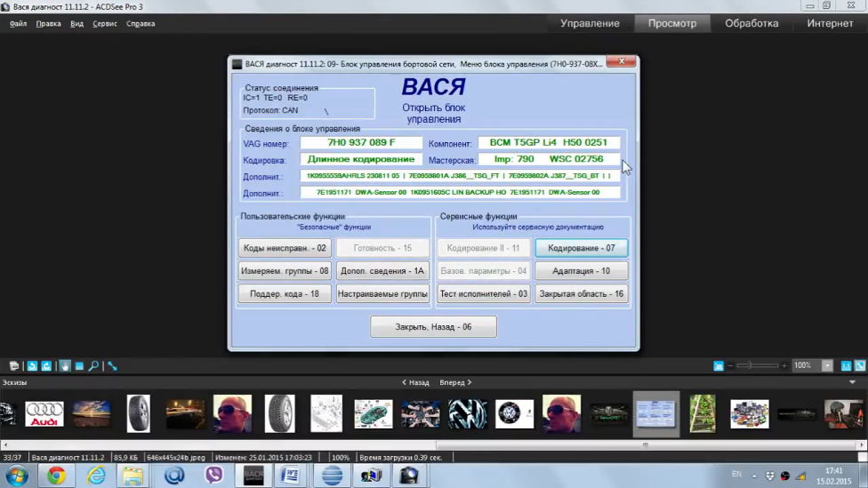Open the Файл menu
This screenshot has width=868, height=488.
[x=18, y=24]
